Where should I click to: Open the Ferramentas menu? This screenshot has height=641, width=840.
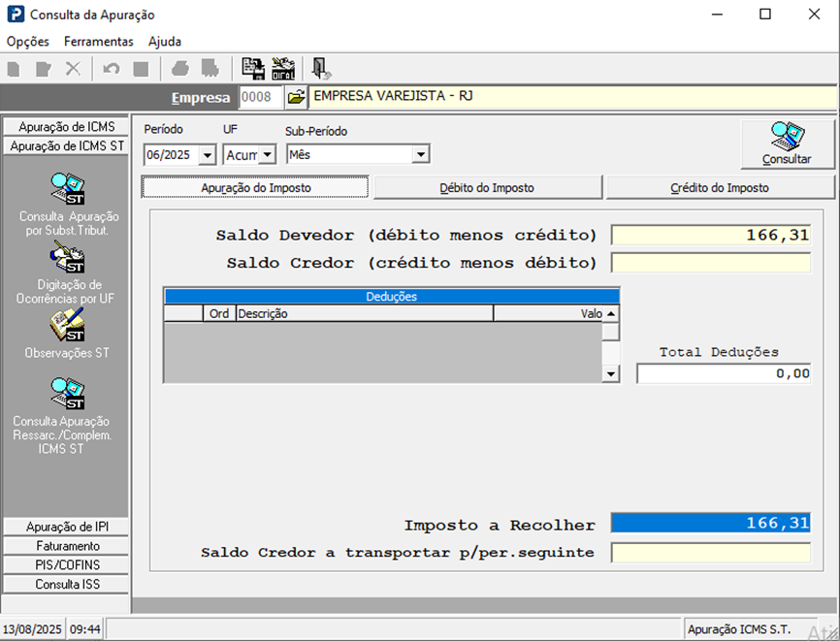[98, 42]
